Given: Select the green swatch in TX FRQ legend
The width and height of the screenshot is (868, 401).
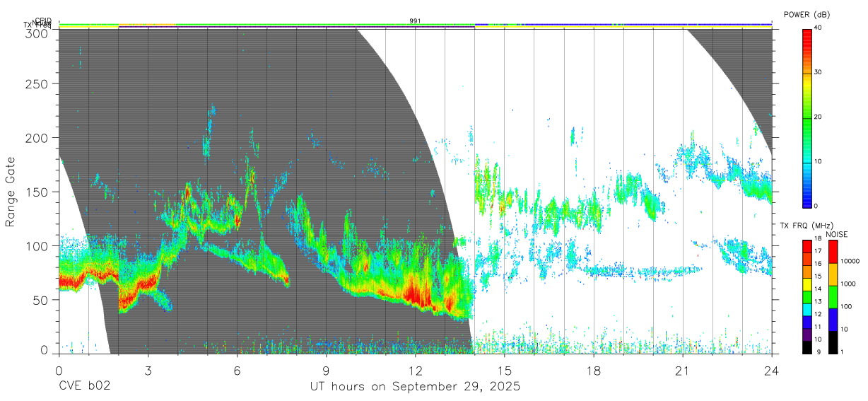Looking at the screenshot, I should coord(807,296).
